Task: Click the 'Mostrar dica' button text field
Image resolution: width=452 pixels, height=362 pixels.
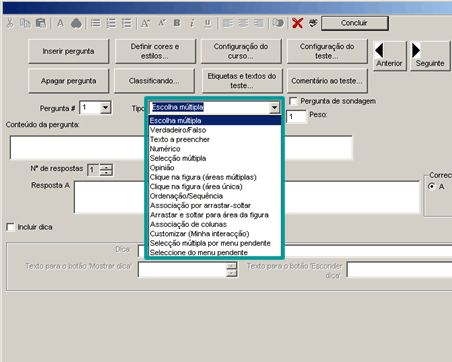Action: click(x=182, y=270)
